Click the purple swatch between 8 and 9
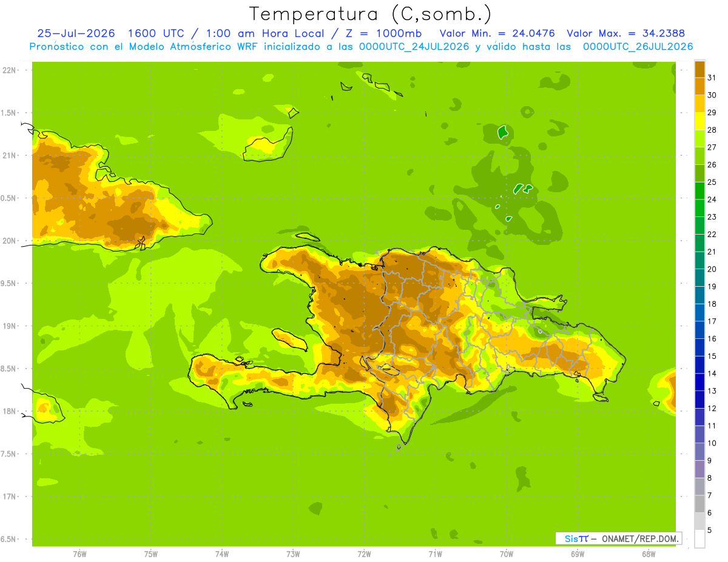The height and width of the screenshot is (562, 728). pyautogui.click(x=699, y=469)
